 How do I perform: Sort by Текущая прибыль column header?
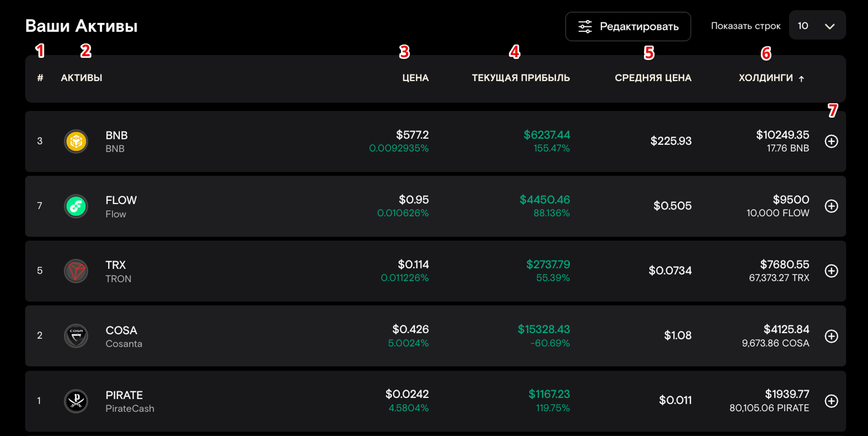(520, 78)
